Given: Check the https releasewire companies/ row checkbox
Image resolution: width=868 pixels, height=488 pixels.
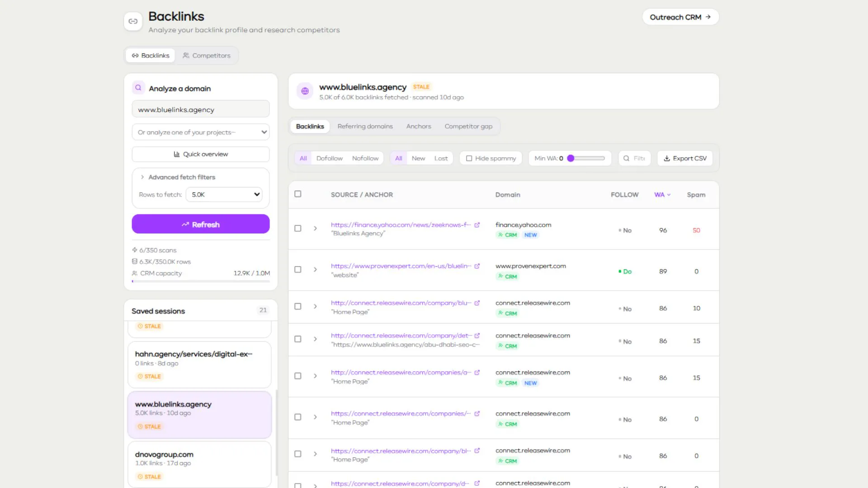Looking at the screenshot, I should 298,417.
